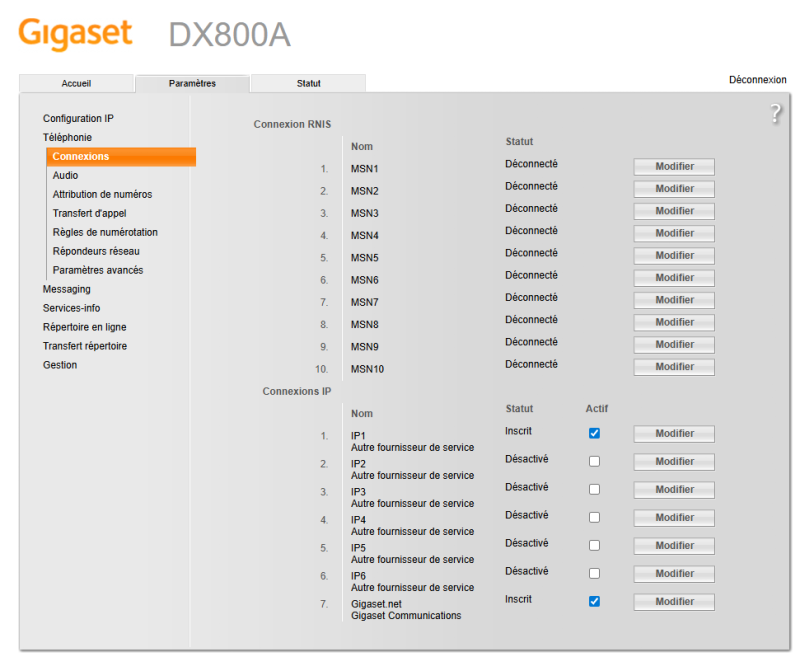
Task: Tick the Actif checkbox for IP4
Action: (x=594, y=518)
